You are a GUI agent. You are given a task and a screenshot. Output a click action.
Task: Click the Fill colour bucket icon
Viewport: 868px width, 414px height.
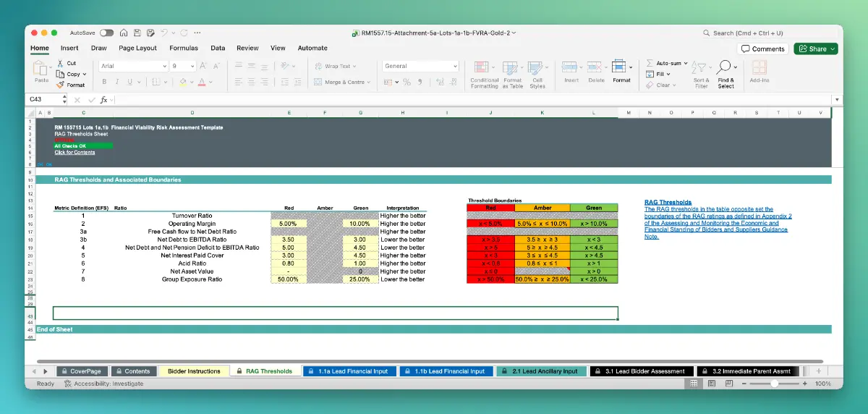[183, 82]
